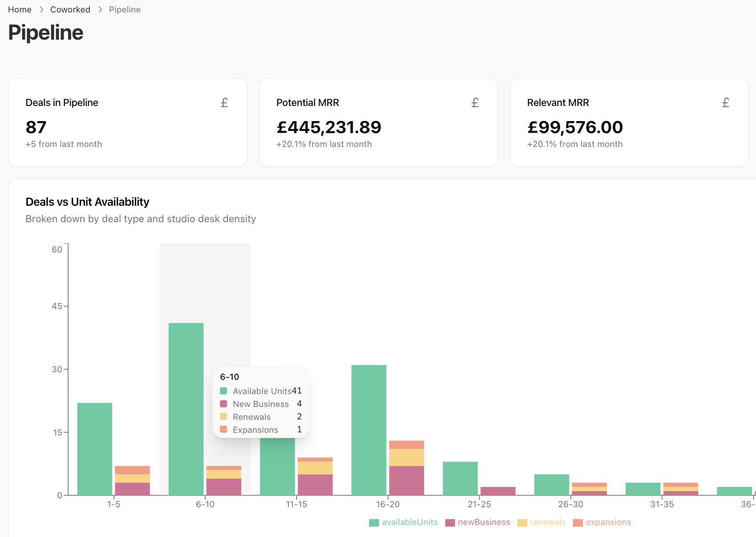Toggle the newBusiness series in the legend
Viewport: 756px width, 537px height.
coord(484,522)
